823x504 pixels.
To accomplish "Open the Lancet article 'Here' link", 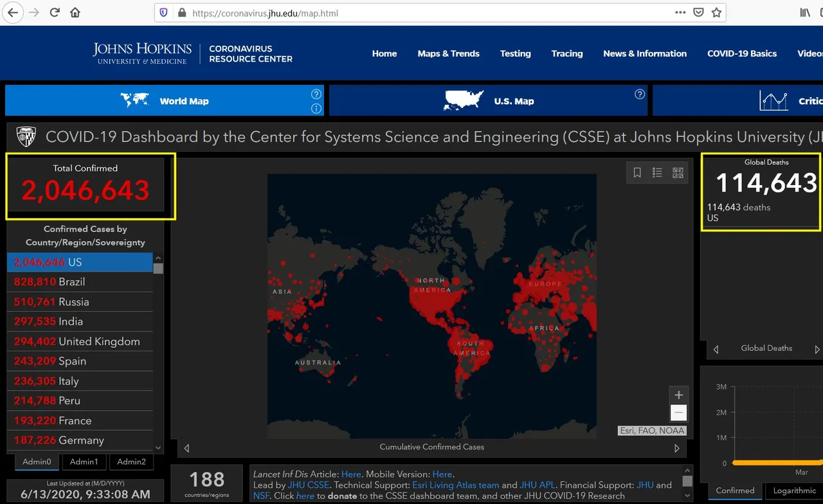I will coord(351,474).
